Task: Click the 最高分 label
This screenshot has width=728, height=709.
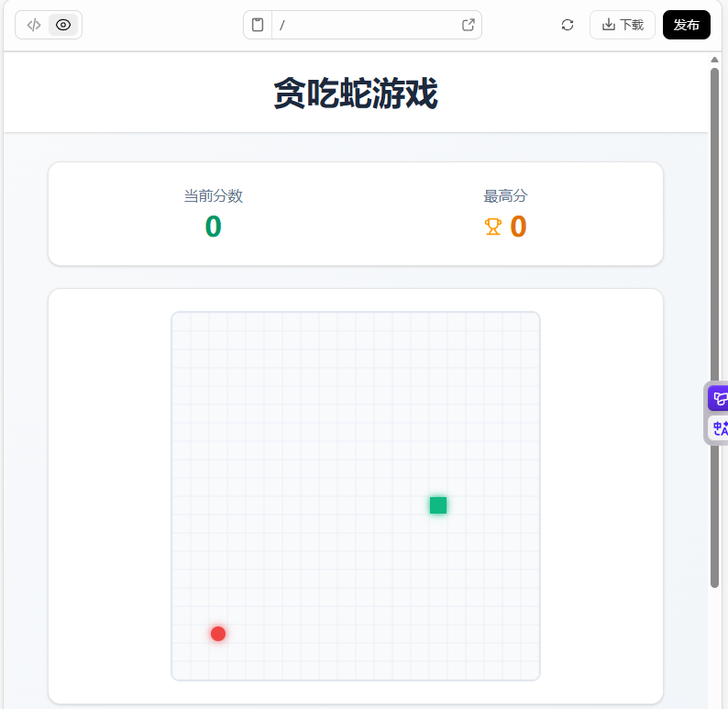Action: [506, 195]
